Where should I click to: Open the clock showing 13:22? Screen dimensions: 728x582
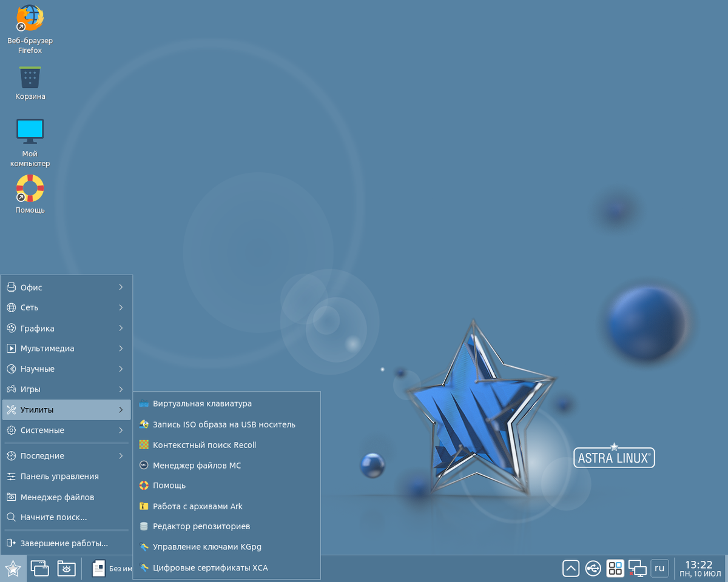pos(699,569)
